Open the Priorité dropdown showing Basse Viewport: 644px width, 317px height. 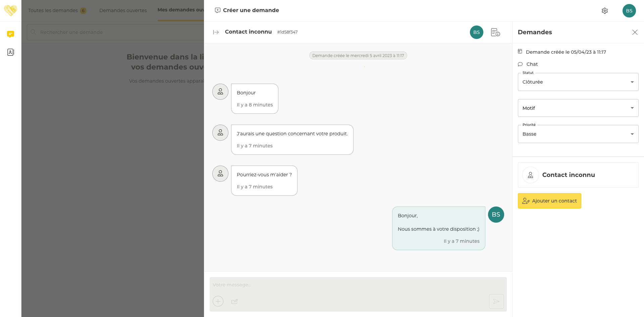tap(578, 134)
